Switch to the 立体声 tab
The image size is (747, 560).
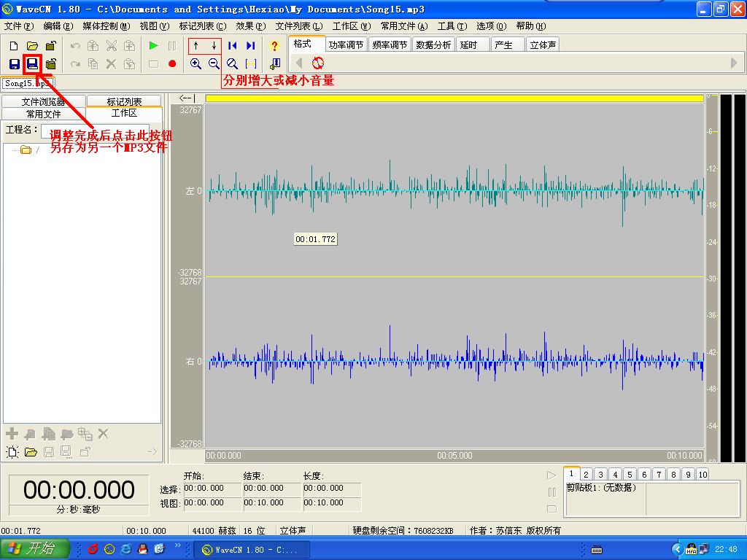(x=543, y=44)
